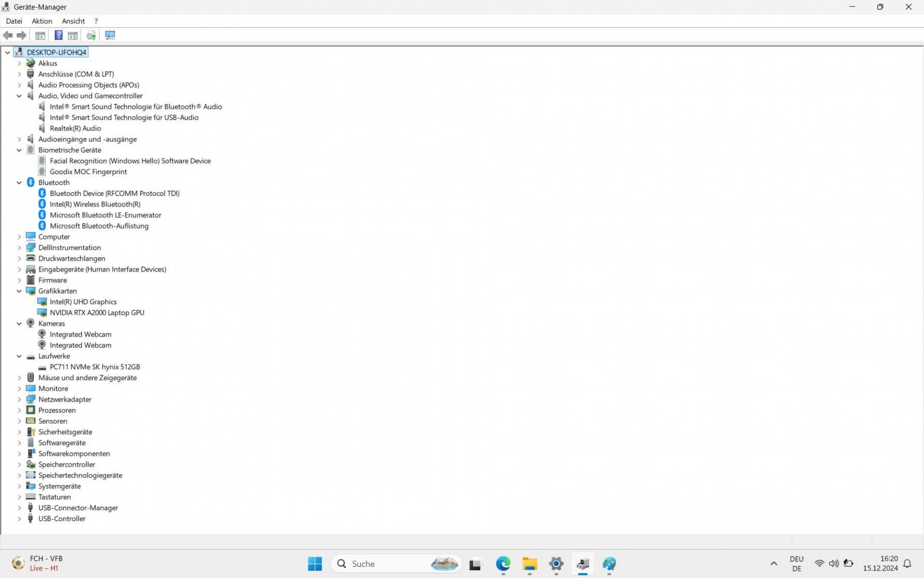Viewport: 924px width, 578px height.
Task: Collapse the DESKTOP-LIFOHQ4 root node
Action: coord(7,52)
